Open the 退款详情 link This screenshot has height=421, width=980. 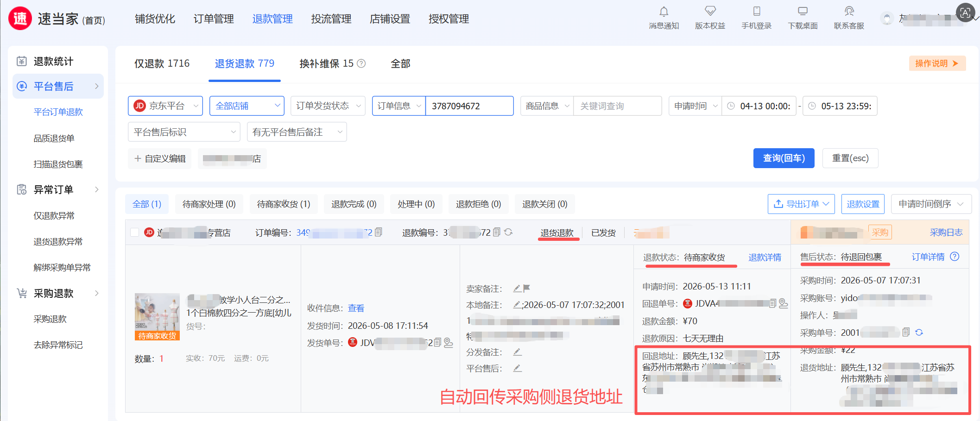tap(765, 258)
